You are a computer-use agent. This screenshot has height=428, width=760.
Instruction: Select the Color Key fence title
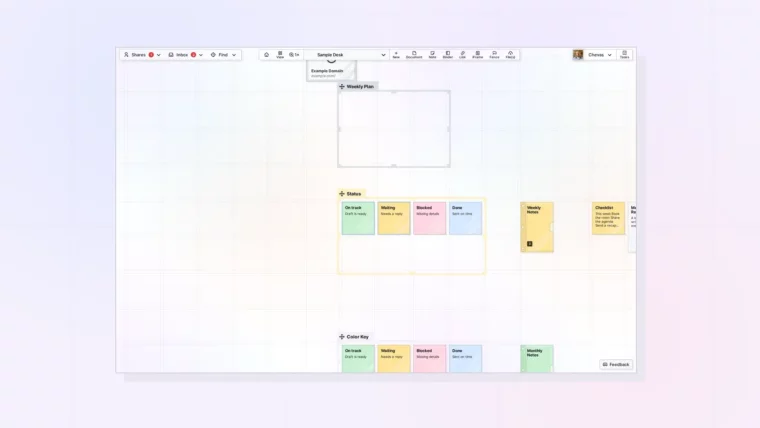point(358,336)
